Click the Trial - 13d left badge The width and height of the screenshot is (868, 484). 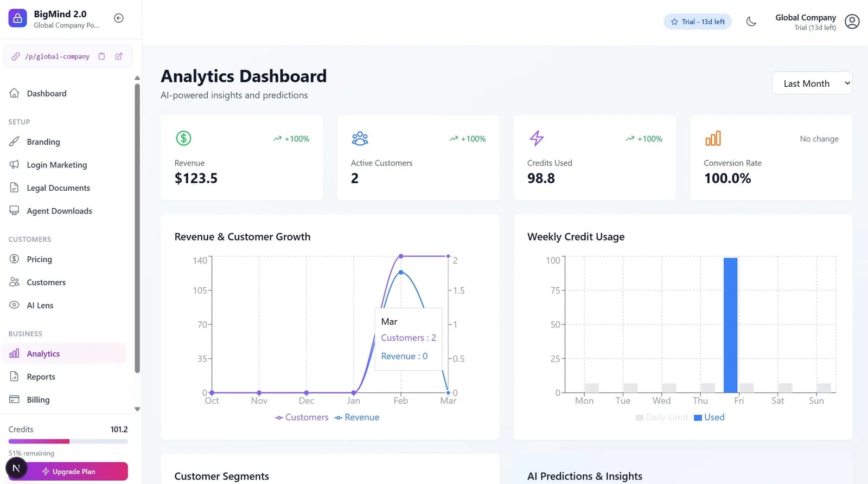point(697,22)
